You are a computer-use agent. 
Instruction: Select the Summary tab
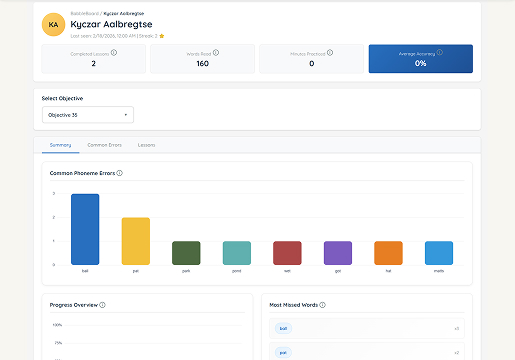(60, 145)
